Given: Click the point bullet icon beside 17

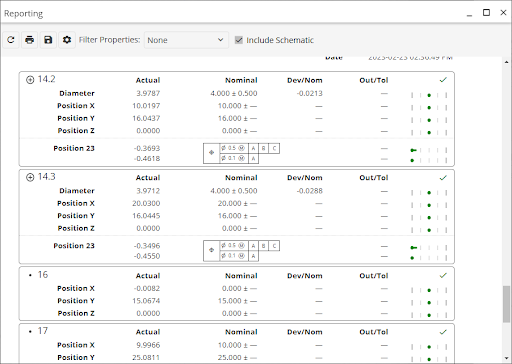Looking at the screenshot, I should [x=30, y=331].
